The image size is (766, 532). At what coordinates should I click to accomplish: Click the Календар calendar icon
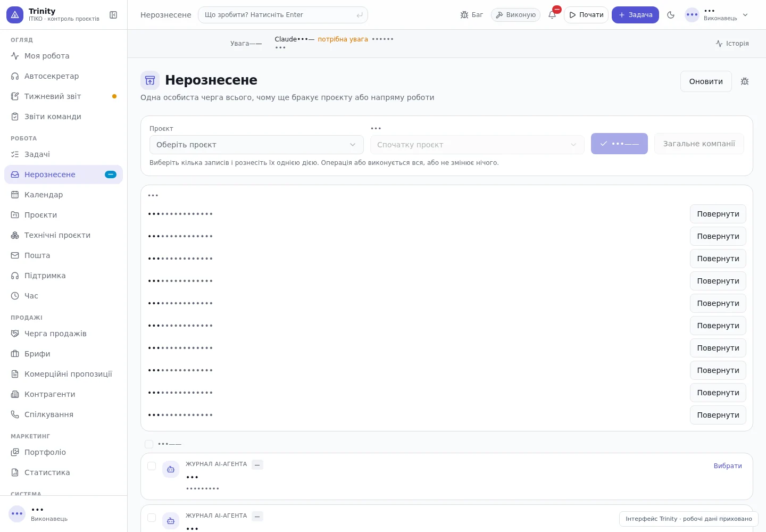15,195
